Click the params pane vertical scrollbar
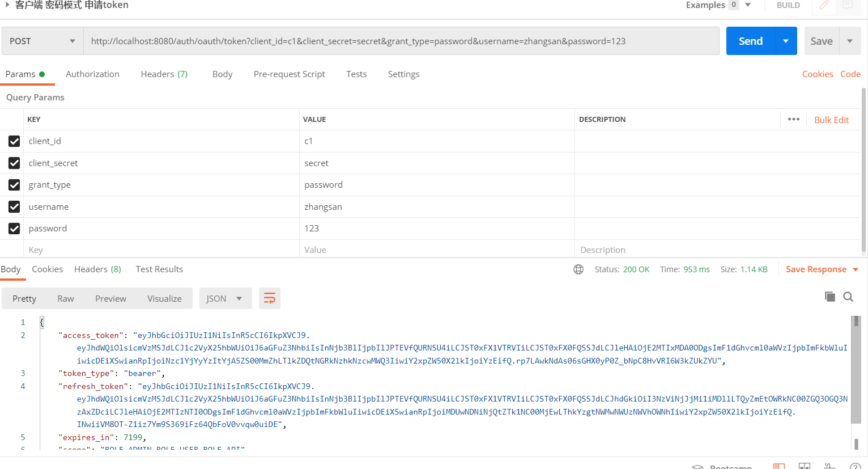Image resolution: width=868 pixels, height=469 pixels. [863, 170]
